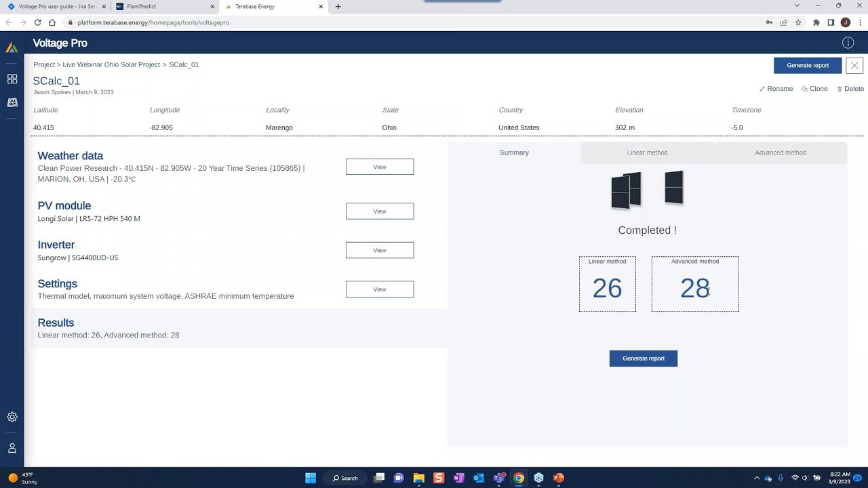Screen dimensions: 868x488
Task: Close the Terabase Energy browser tab
Action: [321, 7]
